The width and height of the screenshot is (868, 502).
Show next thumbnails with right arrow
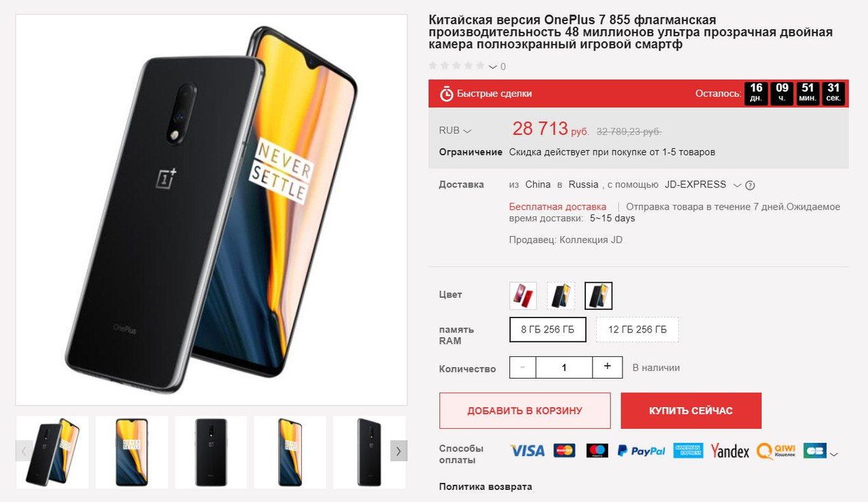point(399,450)
